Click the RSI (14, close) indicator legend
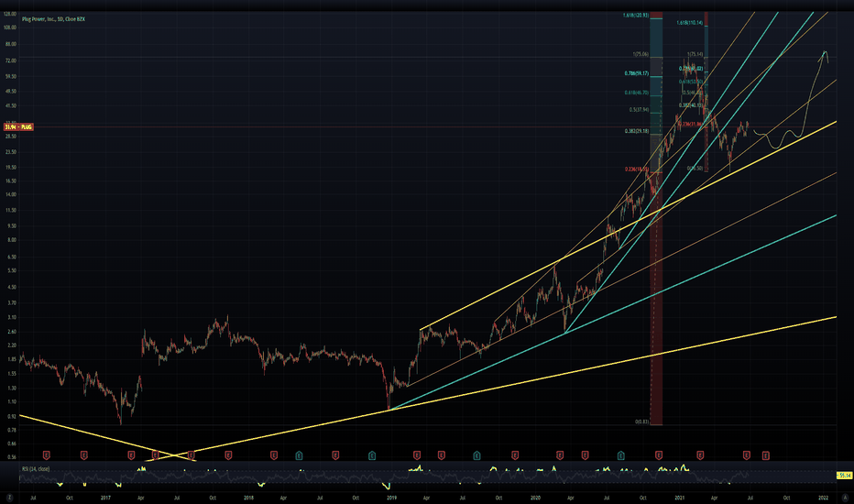This screenshot has width=854, height=504. tap(36, 468)
